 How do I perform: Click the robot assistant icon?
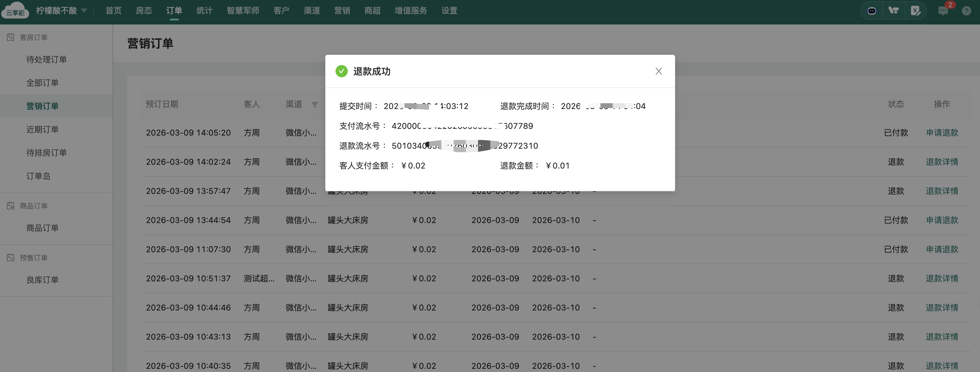872,11
